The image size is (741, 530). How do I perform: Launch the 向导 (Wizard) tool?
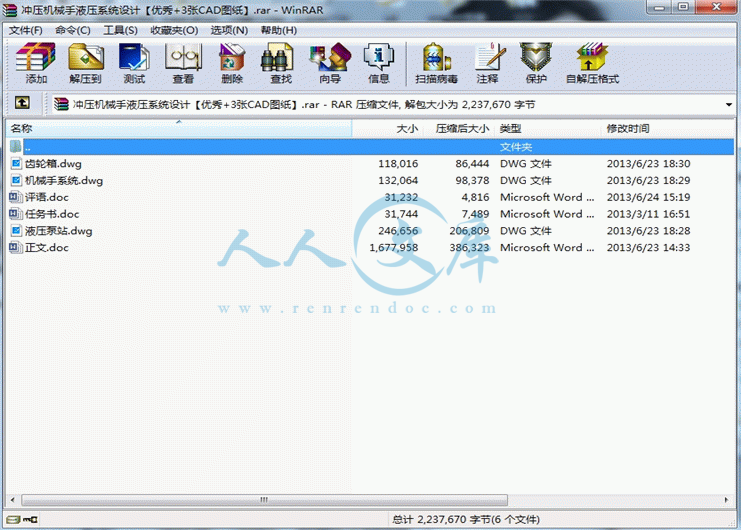click(x=330, y=63)
